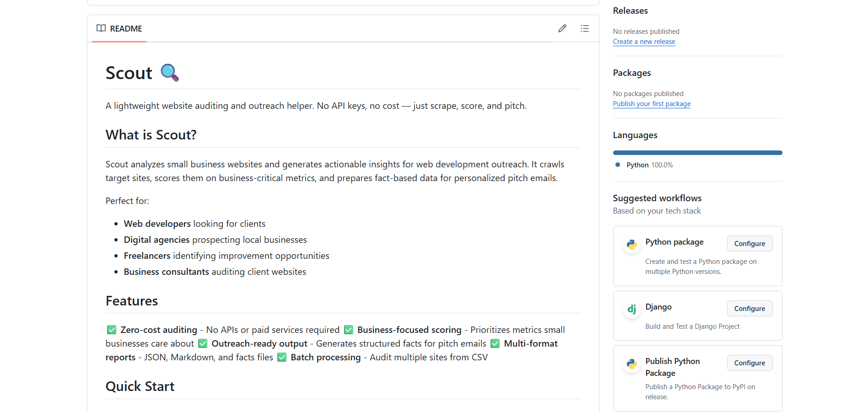The width and height of the screenshot is (868, 412).
Task: Click the book icon beside README
Action: (x=101, y=28)
